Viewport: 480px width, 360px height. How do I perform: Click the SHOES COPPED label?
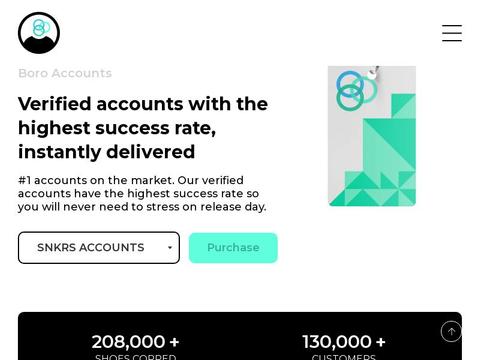tap(136, 357)
